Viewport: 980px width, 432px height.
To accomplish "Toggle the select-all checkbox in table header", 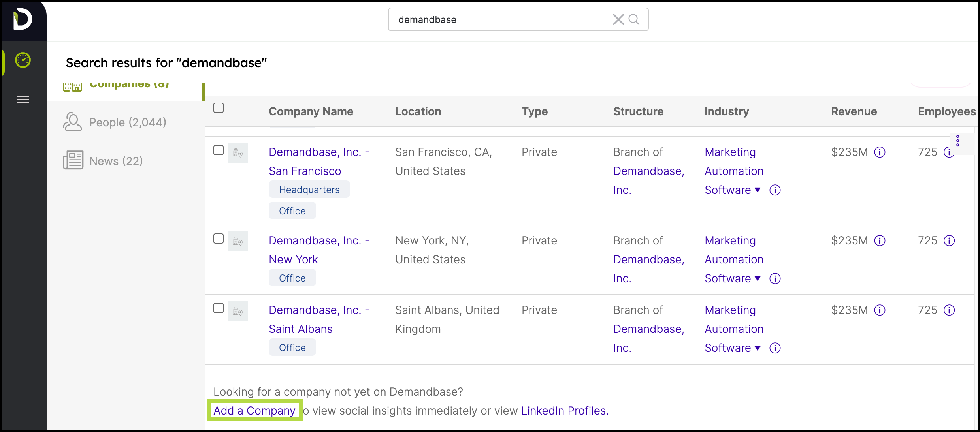I will pyautogui.click(x=219, y=108).
